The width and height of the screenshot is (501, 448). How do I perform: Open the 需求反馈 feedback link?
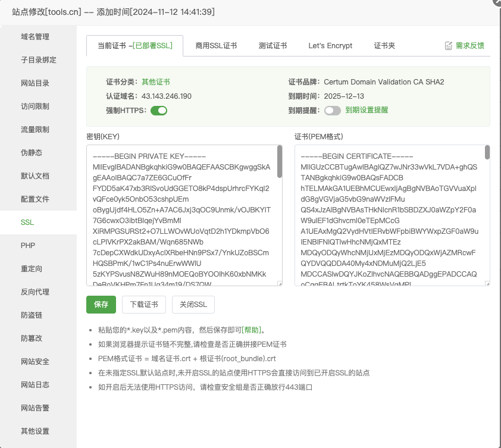pos(469,46)
